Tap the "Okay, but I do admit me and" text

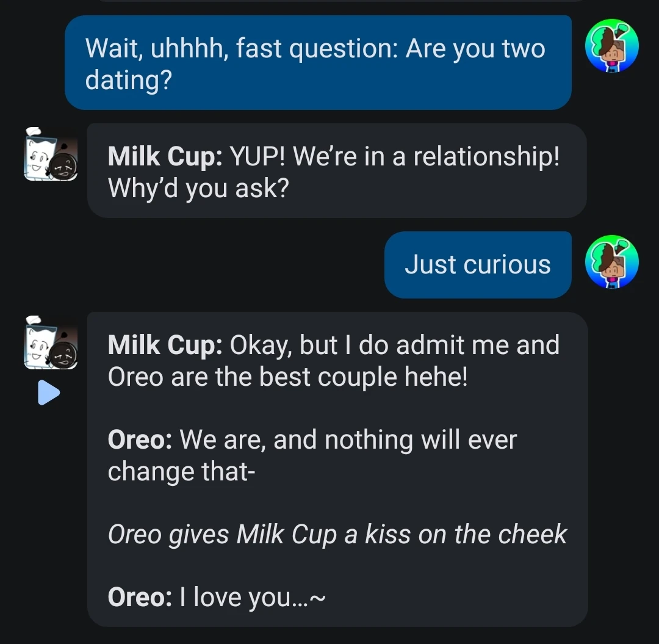tap(394, 346)
